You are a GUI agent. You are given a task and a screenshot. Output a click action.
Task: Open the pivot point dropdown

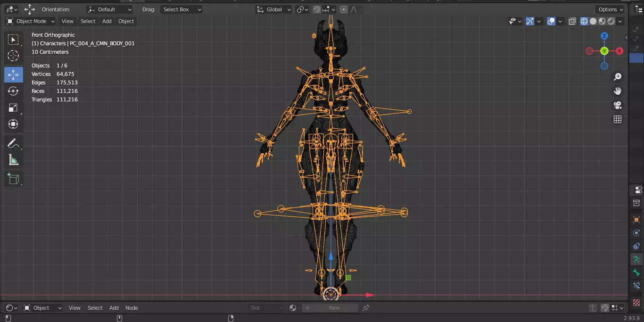302,9
